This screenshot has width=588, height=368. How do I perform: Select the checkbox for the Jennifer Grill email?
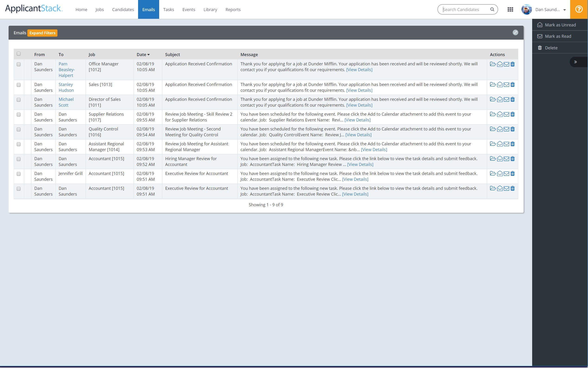[19, 174]
